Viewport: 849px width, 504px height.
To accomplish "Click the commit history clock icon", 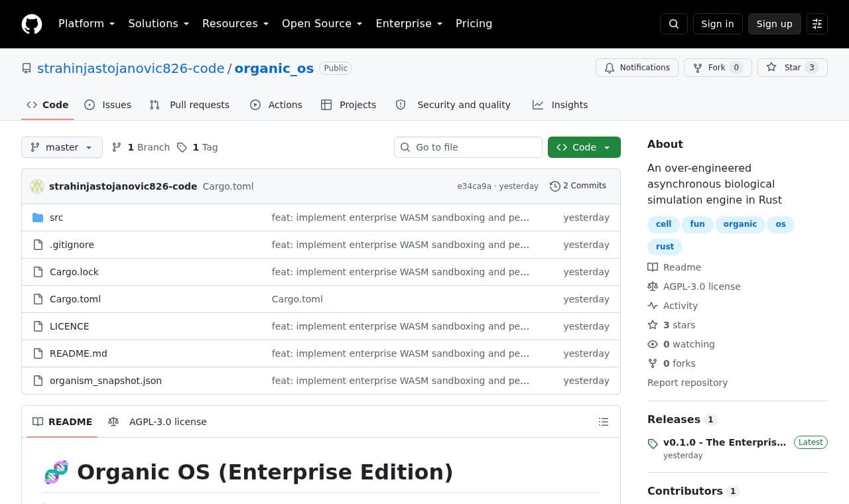I will click(555, 186).
